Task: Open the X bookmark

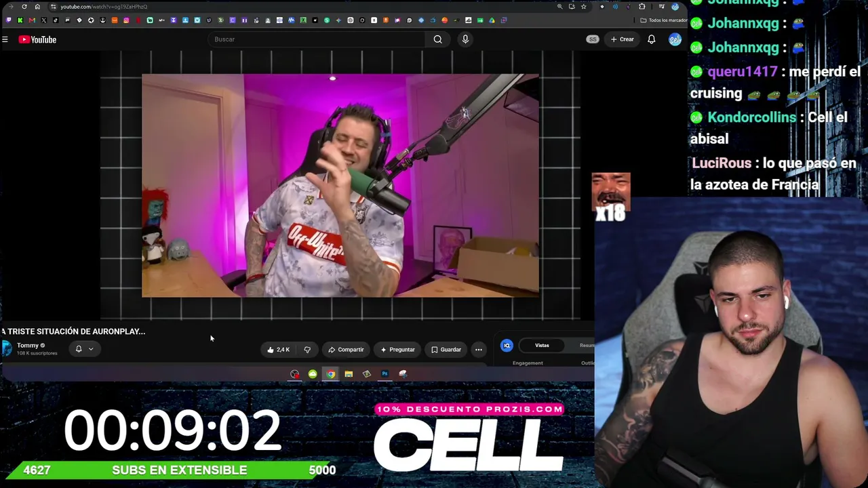Action: 44,20
